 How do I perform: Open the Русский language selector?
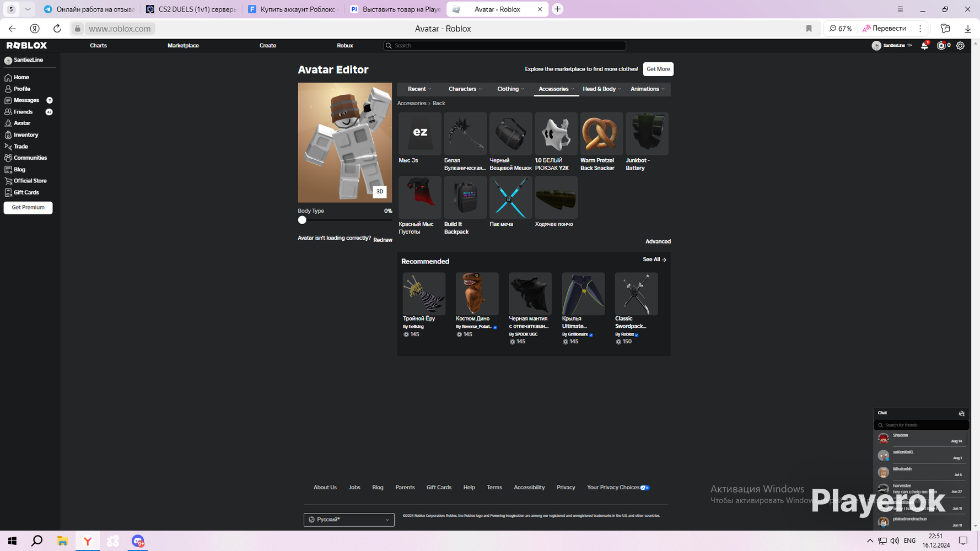pos(349,520)
